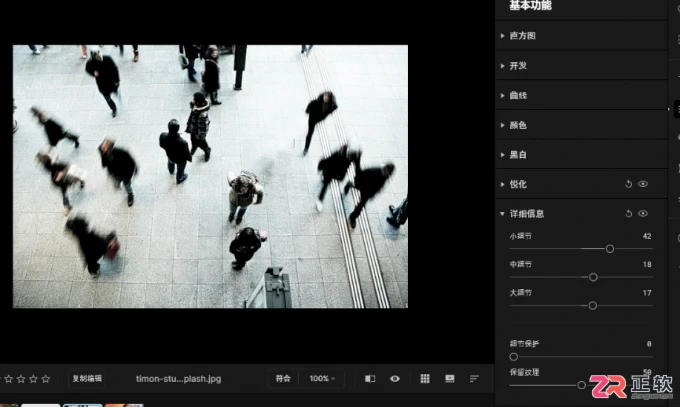This screenshot has width=680, height=407.
Task: Rate the photo four stars
Action: click(33, 379)
